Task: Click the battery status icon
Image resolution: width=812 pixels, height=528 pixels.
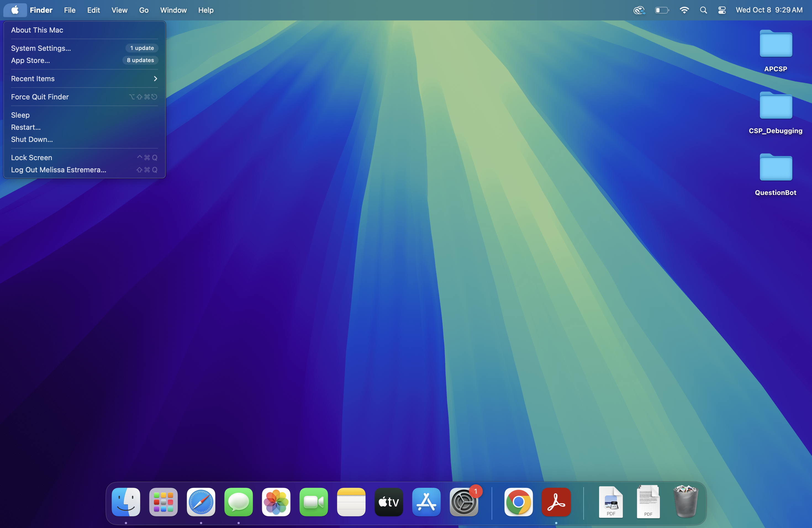Action: 661,10
